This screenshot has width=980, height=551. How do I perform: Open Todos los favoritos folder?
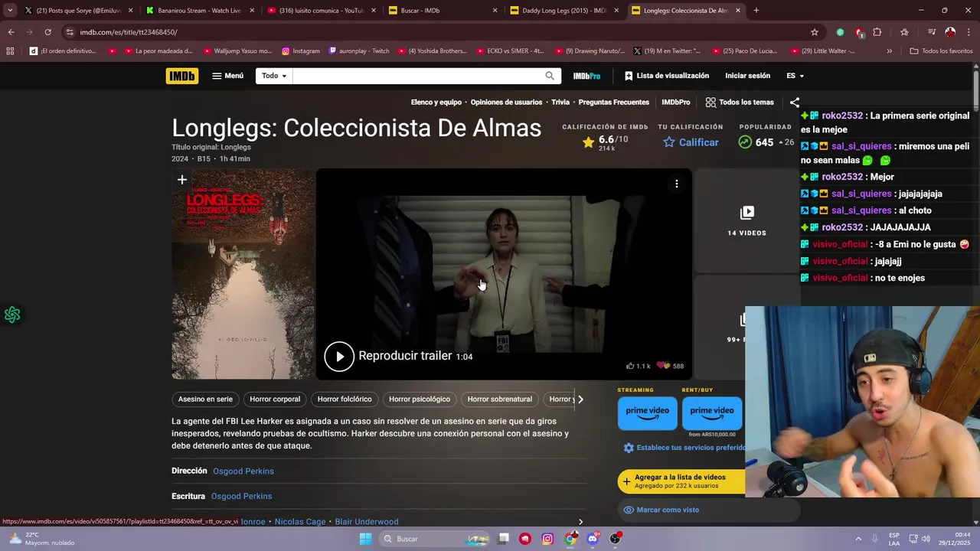pyautogui.click(x=941, y=51)
